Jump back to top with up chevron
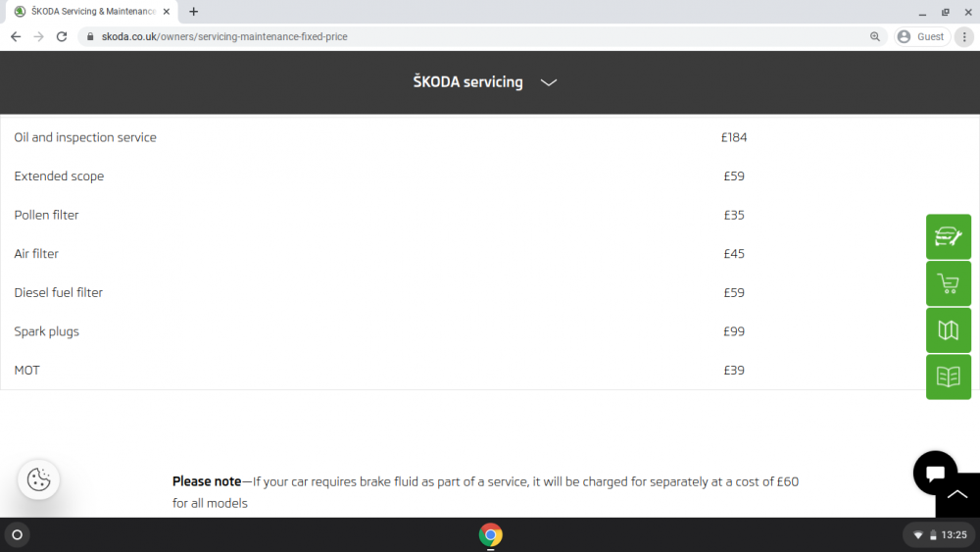The image size is (980, 552). [957, 495]
